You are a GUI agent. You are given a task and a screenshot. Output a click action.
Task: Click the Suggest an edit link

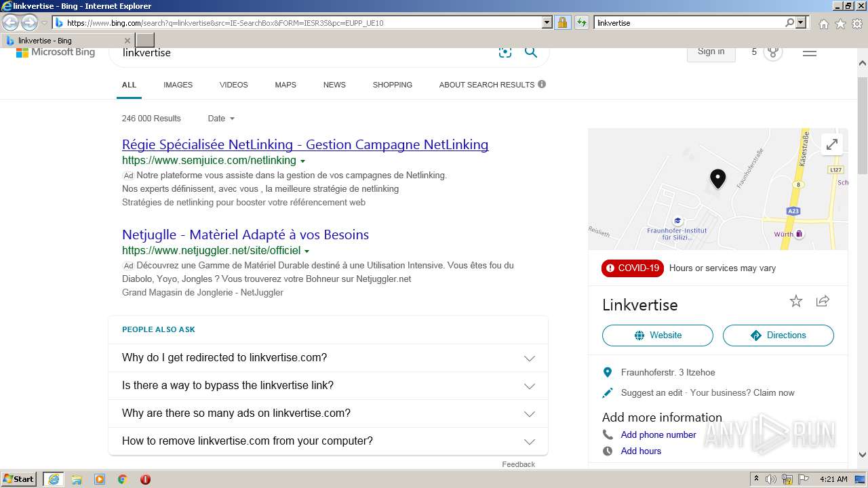tap(652, 392)
